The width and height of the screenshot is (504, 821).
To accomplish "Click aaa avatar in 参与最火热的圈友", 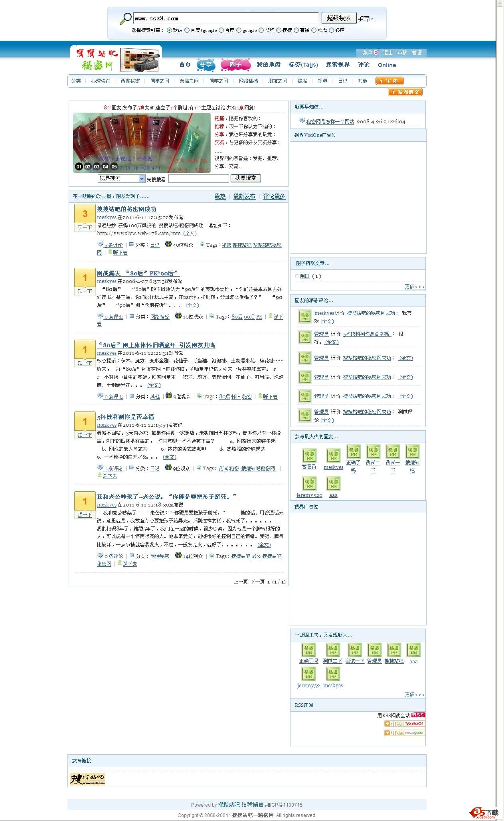I will click(x=333, y=484).
